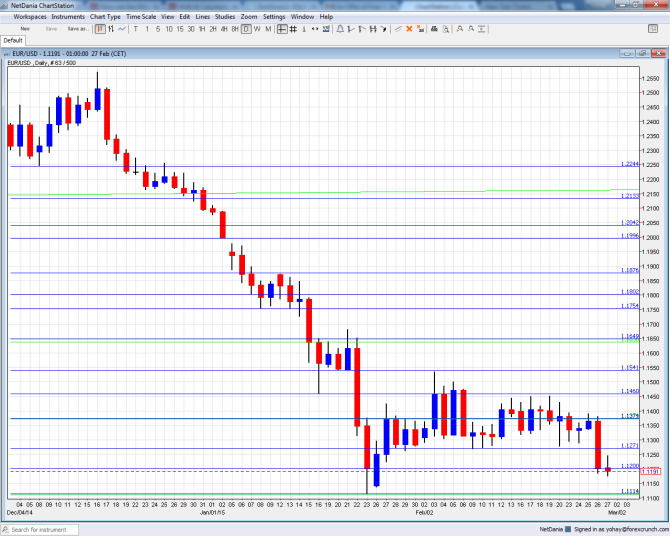Image resolution: width=670 pixels, height=536 pixels.
Task: Select the draw trend line icon
Action: (398, 29)
